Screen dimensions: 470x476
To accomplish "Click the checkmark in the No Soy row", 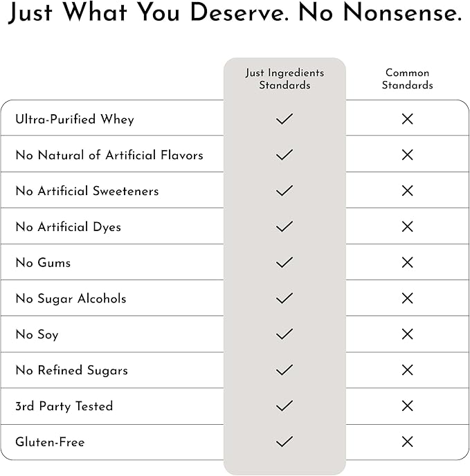I will (x=284, y=334).
